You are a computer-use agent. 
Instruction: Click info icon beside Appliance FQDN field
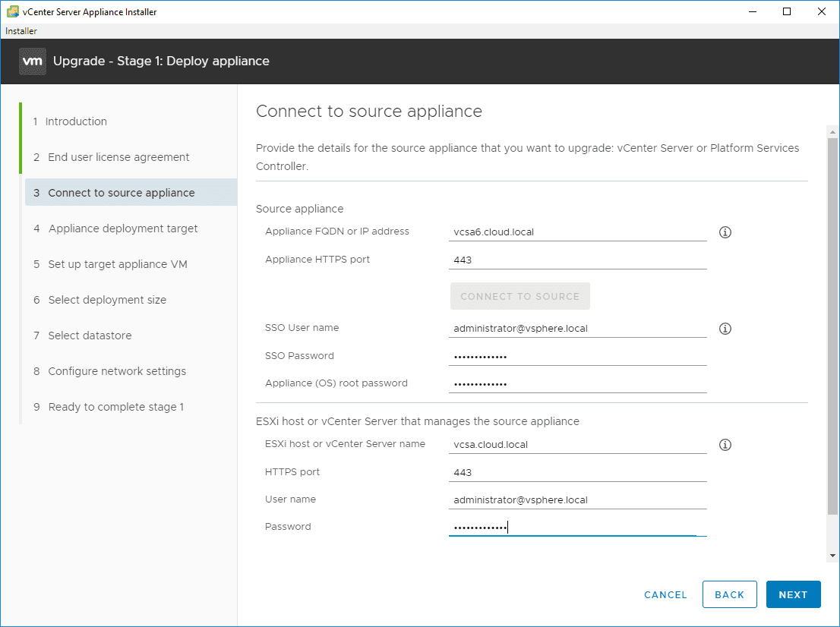click(x=725, y=233)
